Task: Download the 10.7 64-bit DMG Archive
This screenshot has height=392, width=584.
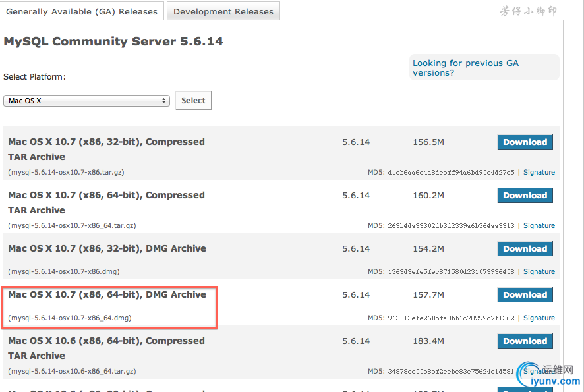Action: (525, 295)
